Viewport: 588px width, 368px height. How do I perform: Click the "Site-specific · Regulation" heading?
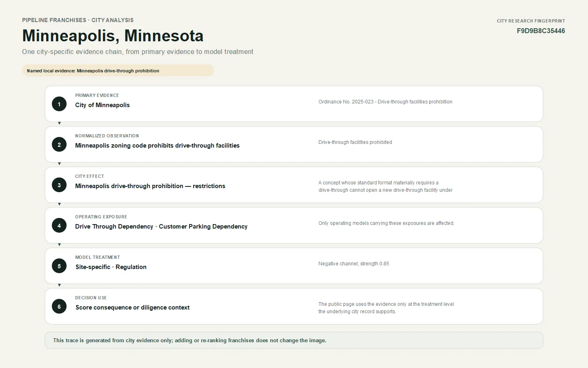click(x=111, y=267)
